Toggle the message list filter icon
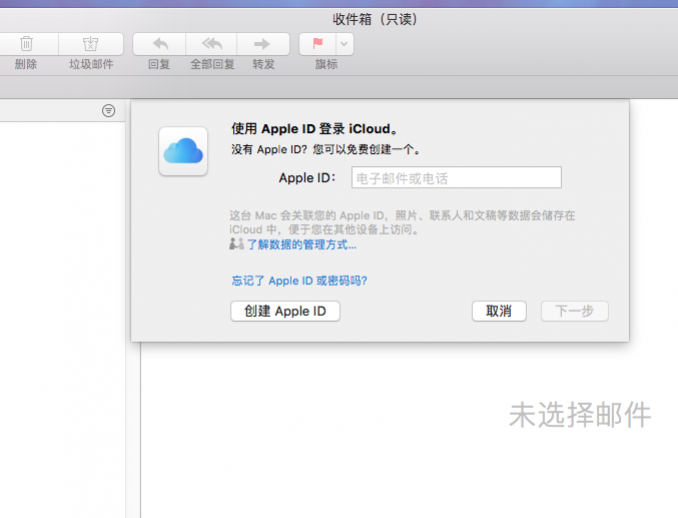The height and width of the screenshot is (518, 678). 109,111
